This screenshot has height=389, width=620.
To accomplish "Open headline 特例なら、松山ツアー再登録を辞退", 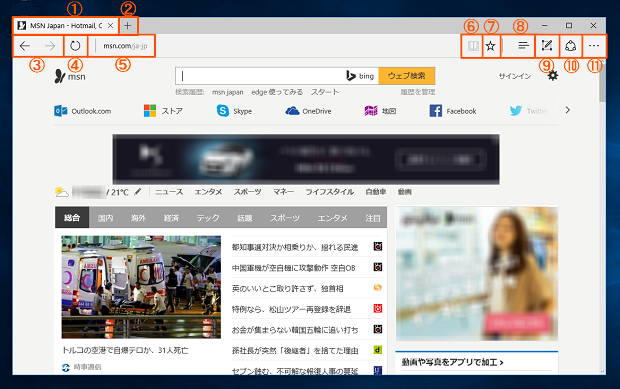I will [x=291, y=309].
